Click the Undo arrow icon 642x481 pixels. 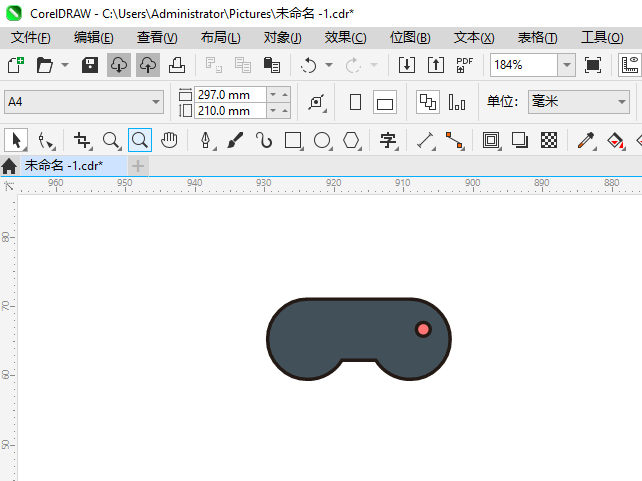pos(308,65)
